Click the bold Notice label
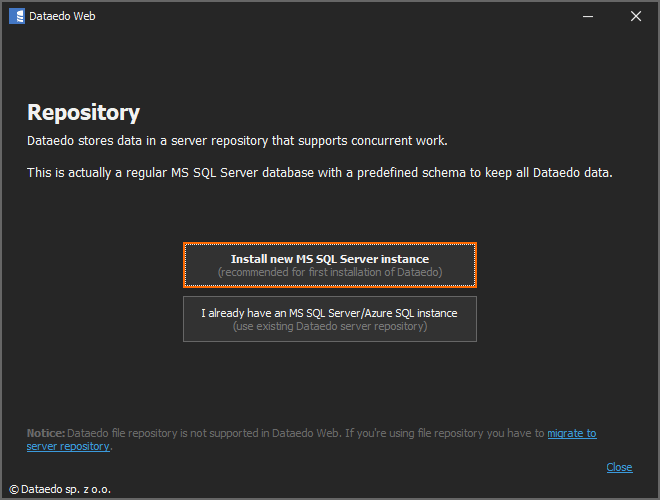660x500 pixels. pos(45,433)
